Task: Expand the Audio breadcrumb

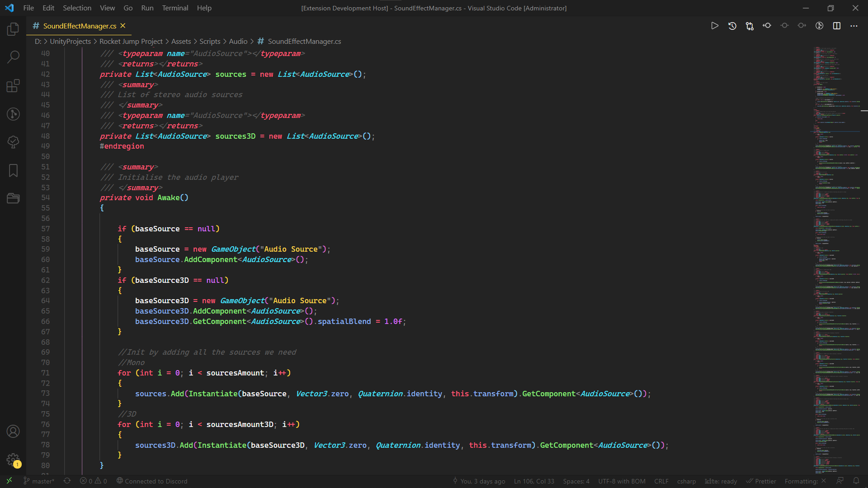Action: [238, 41]
